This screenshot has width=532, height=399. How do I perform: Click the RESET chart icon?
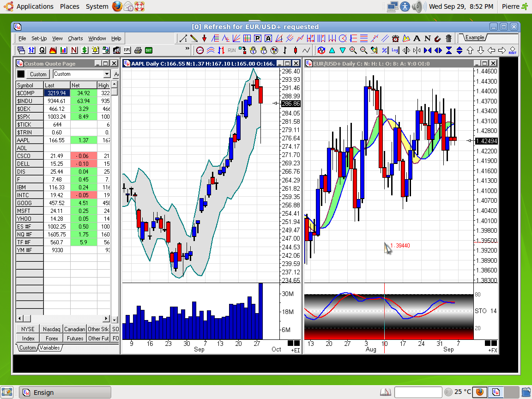[512, 50]
